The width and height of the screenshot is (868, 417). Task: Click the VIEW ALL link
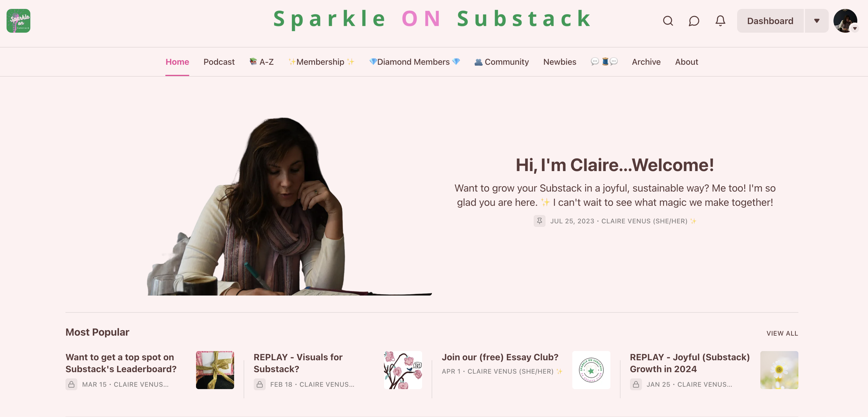tap(782, 333)
